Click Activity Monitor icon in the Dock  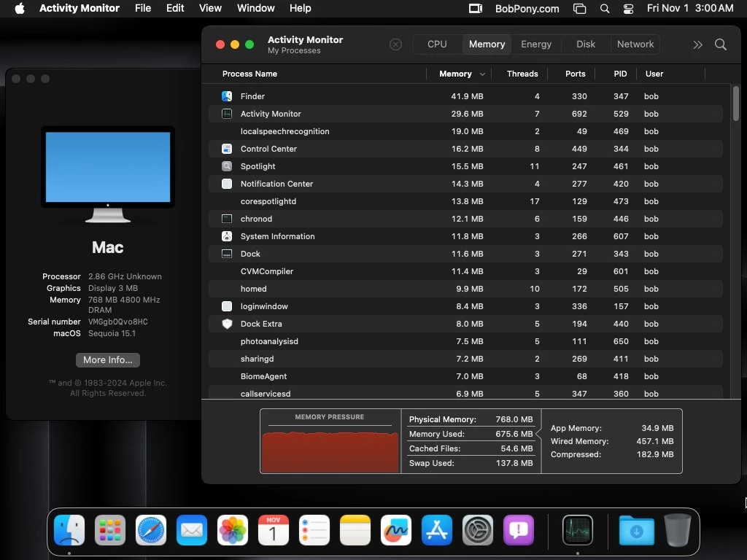click(x=578, y=530)
